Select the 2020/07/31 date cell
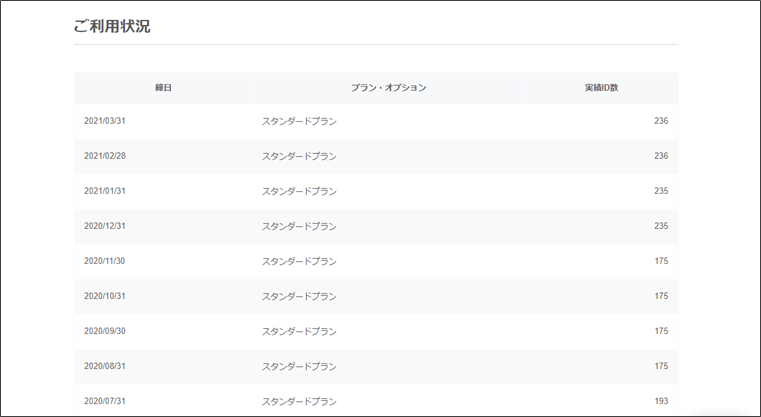This screenshot has width=761, height=417. pos(105,401)
